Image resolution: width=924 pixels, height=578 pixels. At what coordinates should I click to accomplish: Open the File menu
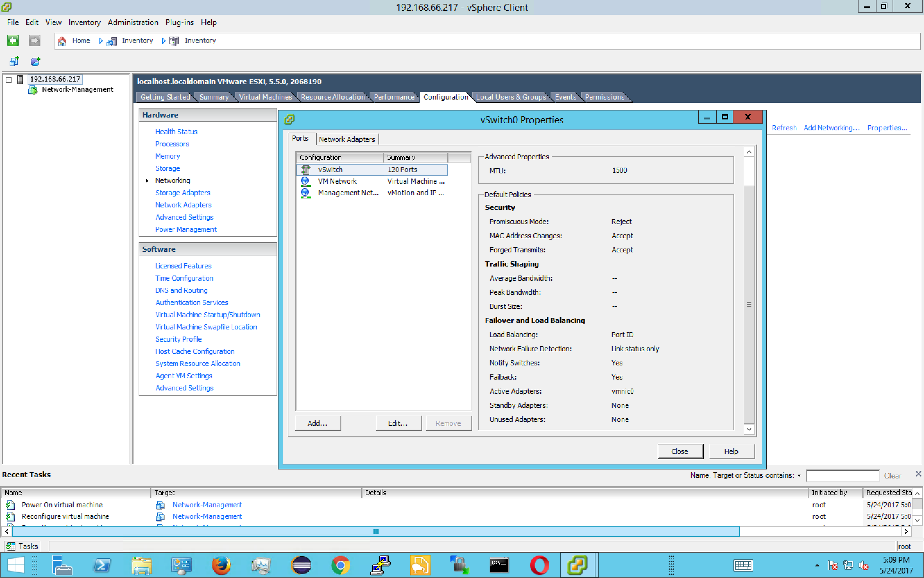tap(13, 22)
